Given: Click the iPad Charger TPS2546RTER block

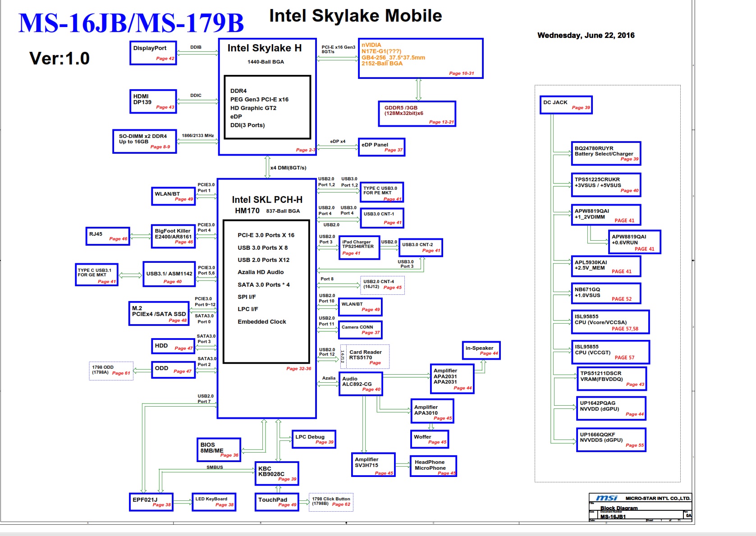Looking at the screenshot, I should point(359,248).
